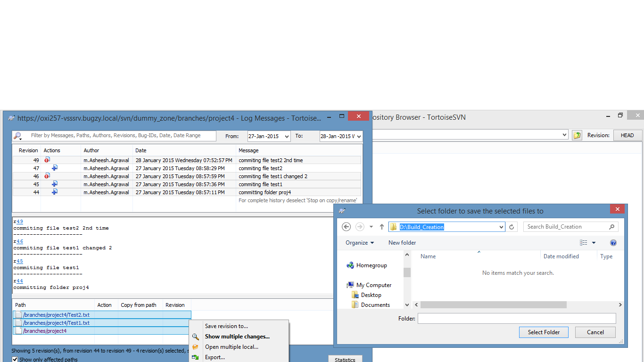
Task: Open the help icon in the folder dialog
Action: click(613, 243)
